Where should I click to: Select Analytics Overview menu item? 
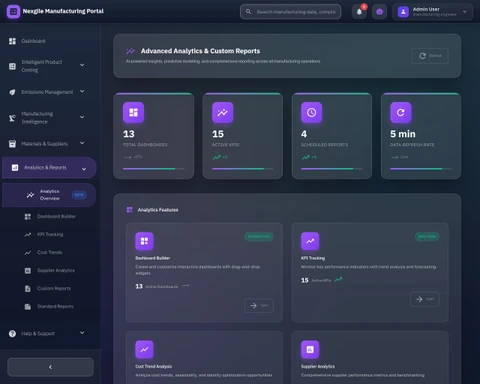[x=49, y=195]
